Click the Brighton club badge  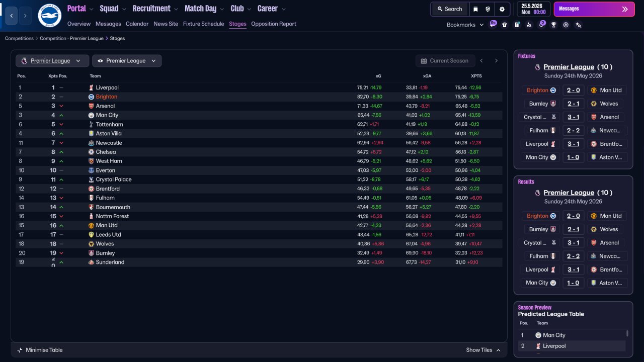click(49, 16)
